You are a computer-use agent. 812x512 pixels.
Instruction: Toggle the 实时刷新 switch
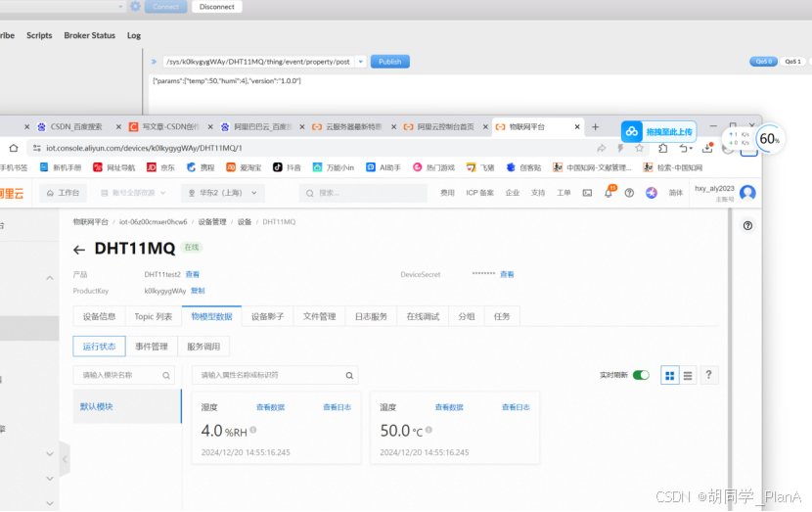[641, 375]
